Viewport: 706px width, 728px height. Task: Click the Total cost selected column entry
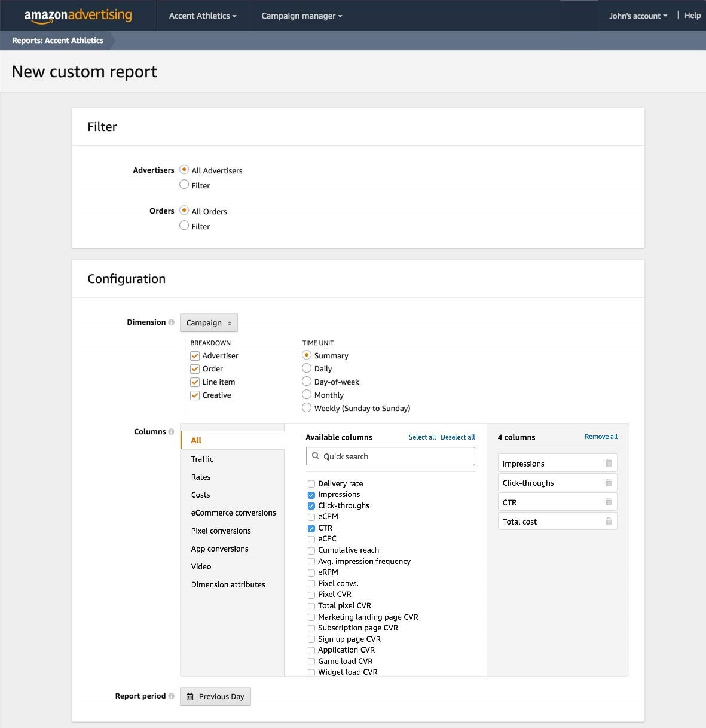pos(557,522)
